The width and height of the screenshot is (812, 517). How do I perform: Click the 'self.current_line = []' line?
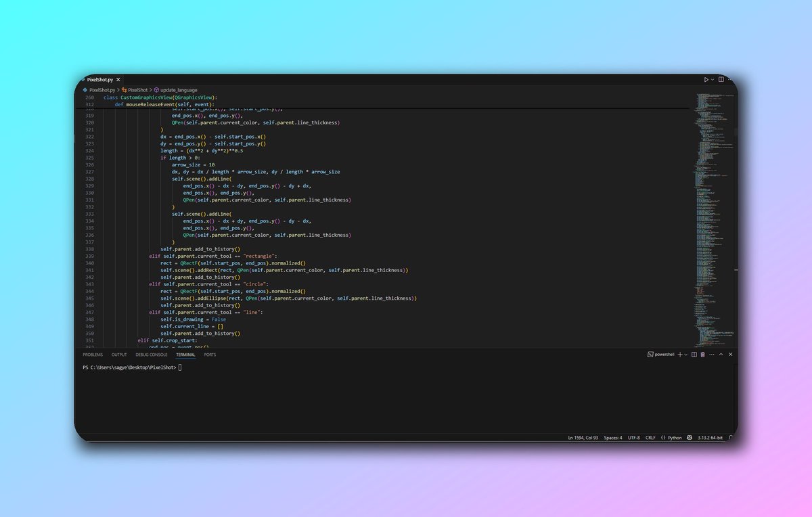click(191, 326)
